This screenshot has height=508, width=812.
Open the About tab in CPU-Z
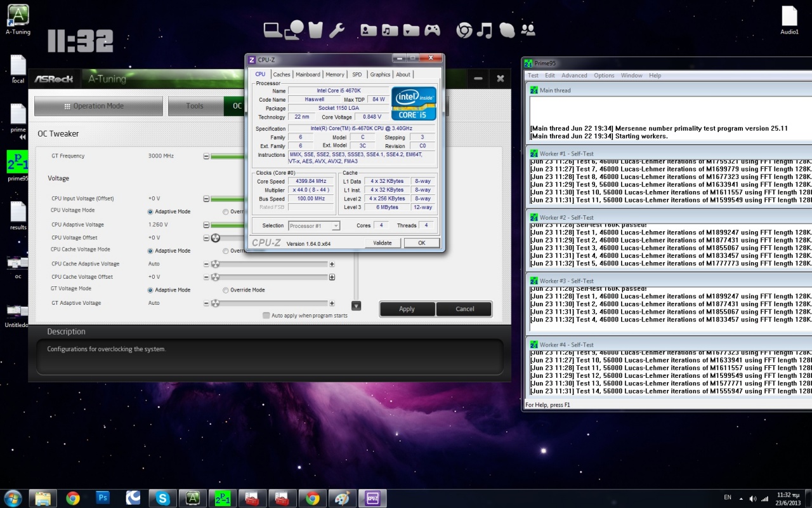tap(403, 74)
